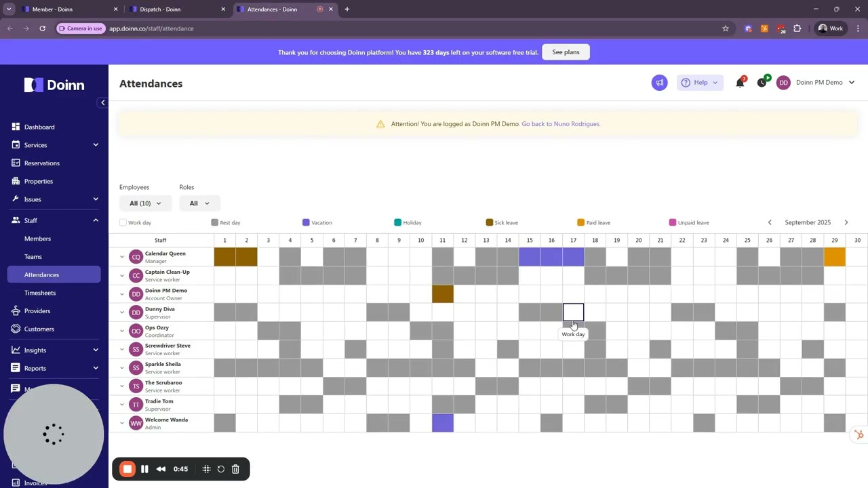Go to the previous month
Viewport: 868px width, 488px height.
coord(770,222)
